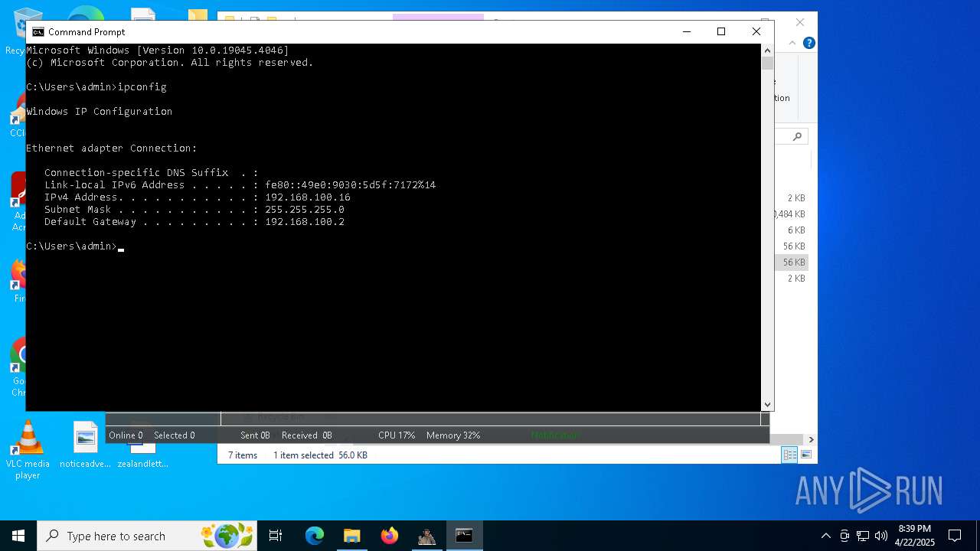
Task: Click the typed 'ipconfig' command line
Action: coord(96,87)
